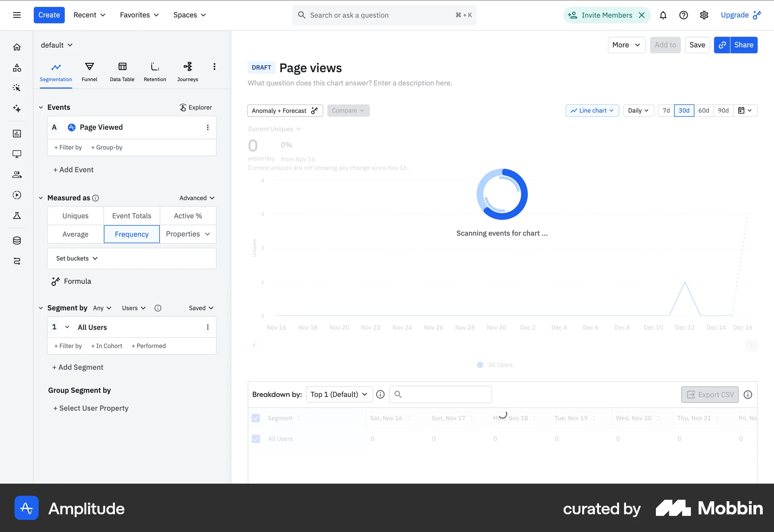The image size is (774, 532).
Task: Open the notifications bell
Action: pos(663,15)
